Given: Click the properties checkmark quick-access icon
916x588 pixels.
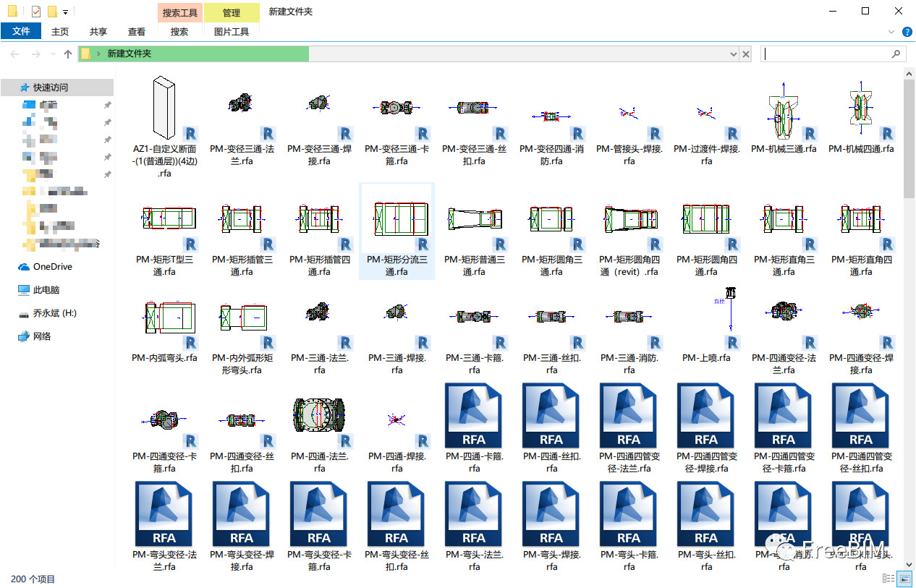Looking at the screenshot, I should coord(36,12).
